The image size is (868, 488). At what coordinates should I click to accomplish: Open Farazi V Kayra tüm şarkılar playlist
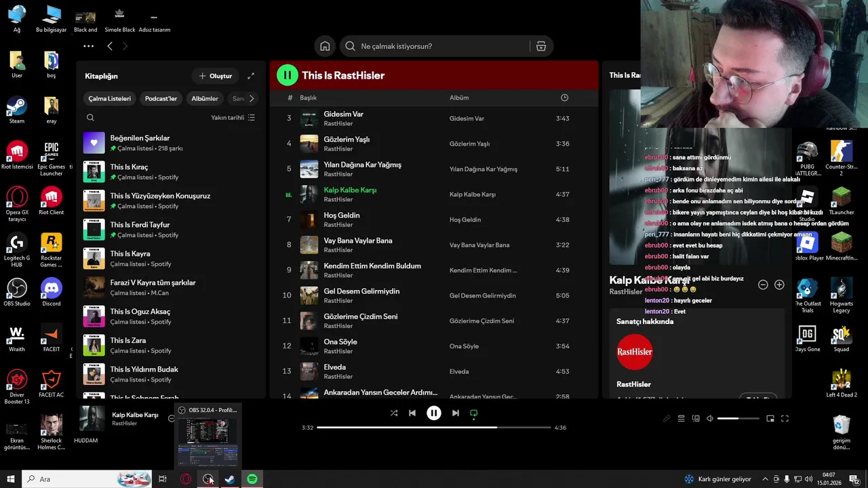(171, 287)
